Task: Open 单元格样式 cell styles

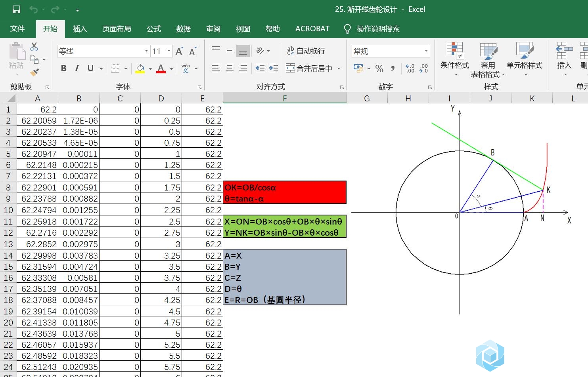Action: pos(525,59)
